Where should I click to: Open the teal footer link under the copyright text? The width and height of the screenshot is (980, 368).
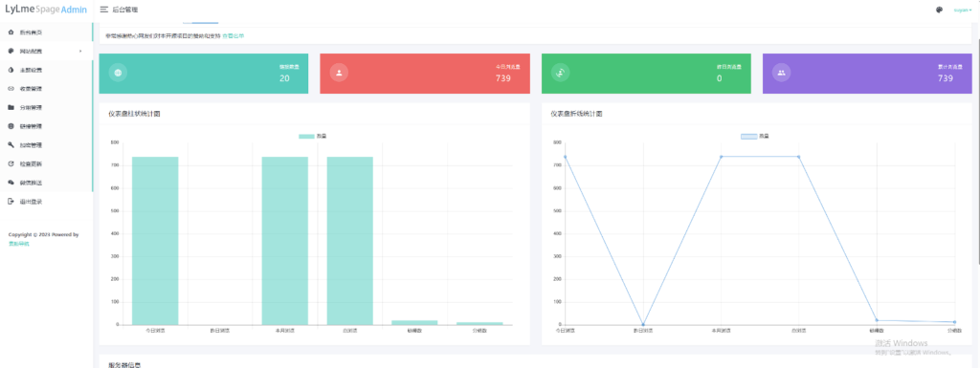(x=19, y=244)
